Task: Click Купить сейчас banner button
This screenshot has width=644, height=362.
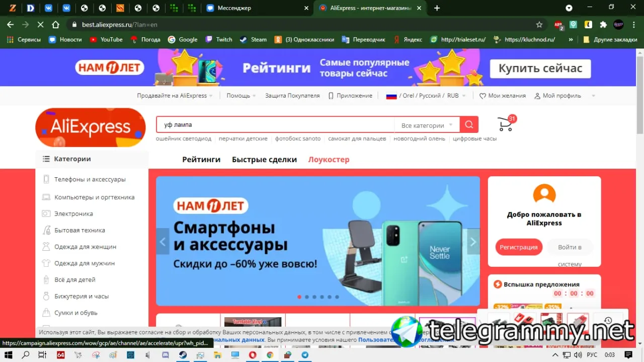Action: click(x=540, y=68)
